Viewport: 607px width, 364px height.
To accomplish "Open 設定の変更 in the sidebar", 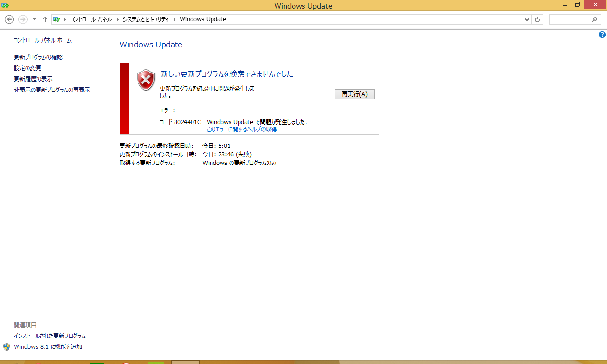I will 28,68.
